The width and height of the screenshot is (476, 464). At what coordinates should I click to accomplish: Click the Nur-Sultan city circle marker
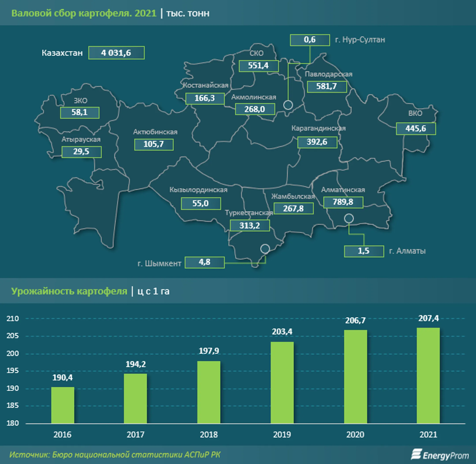[x=288, y=105]
